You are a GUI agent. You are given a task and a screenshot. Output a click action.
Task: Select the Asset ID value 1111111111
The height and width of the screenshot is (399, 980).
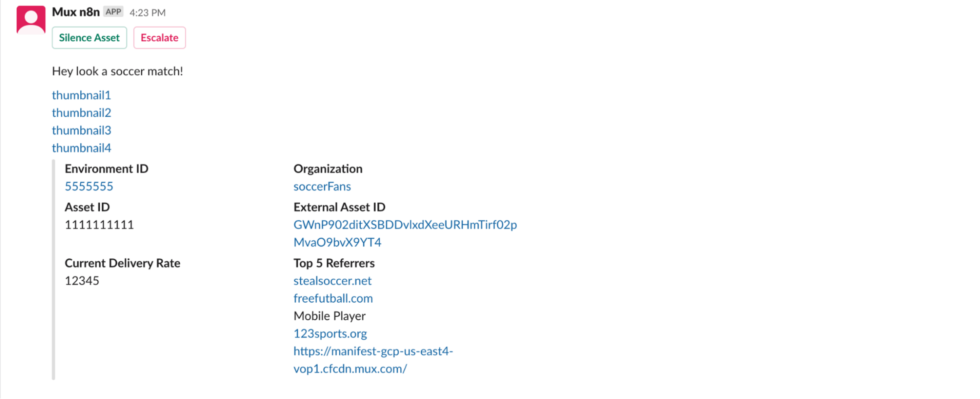(99, 225)
